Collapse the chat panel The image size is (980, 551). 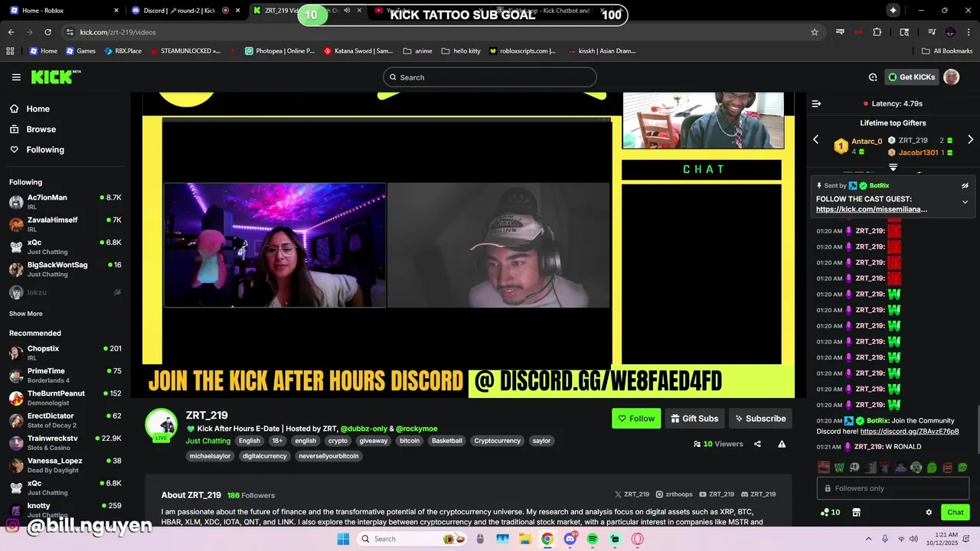click(816, 103)
